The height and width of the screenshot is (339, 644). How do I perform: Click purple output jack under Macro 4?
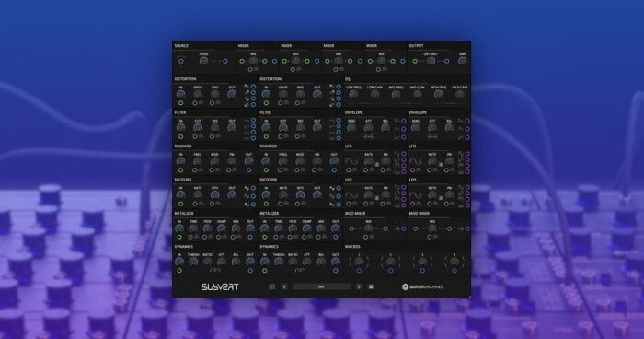coord(454,271)
